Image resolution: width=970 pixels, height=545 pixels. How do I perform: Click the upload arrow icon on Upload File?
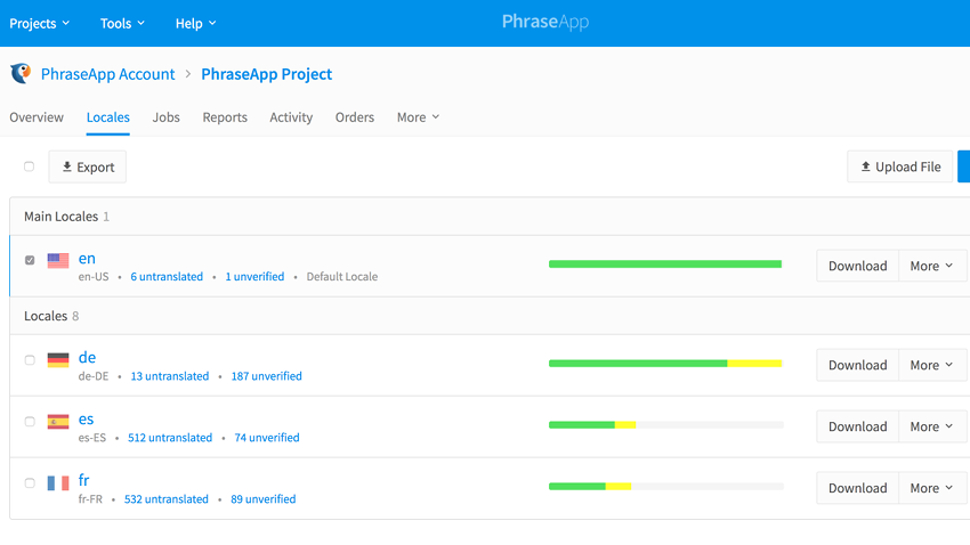tap(866, 166)
